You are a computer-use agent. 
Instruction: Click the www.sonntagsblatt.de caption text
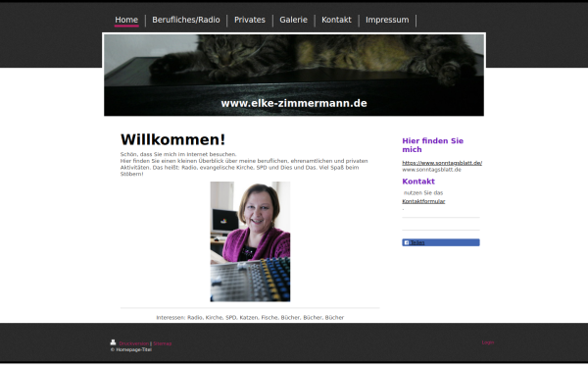tap(431, 170)
